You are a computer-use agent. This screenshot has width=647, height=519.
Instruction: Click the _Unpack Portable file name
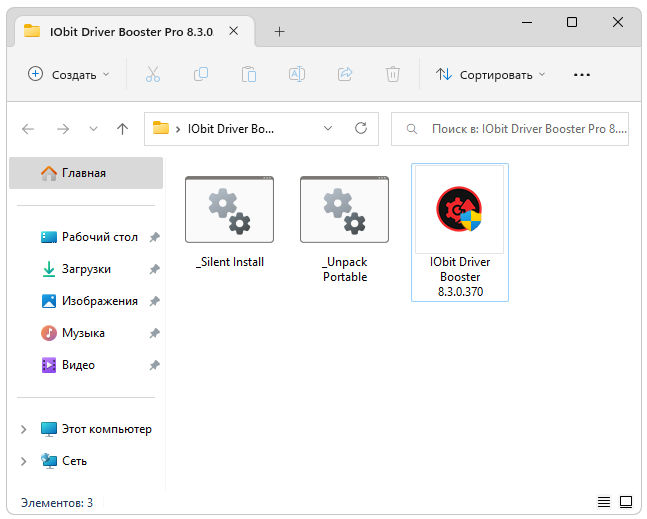click(345, 269)
